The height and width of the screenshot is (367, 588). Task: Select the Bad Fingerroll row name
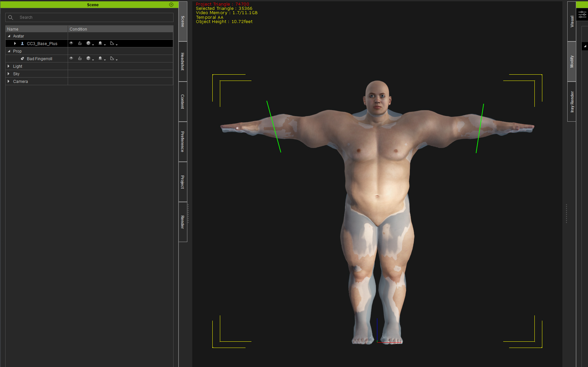click(39, 59)
